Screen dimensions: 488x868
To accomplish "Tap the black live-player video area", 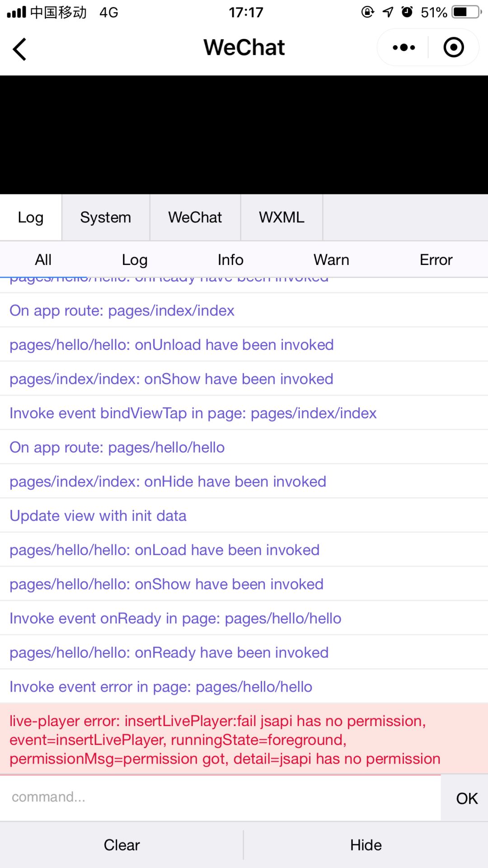I will pos(244,135).
